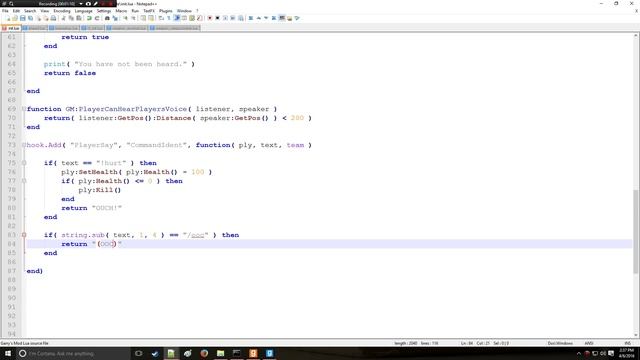Viewport: 640px width, 360px height.
Task: Toggle synchronized horizontal scrolling
Action: [151, 18]
